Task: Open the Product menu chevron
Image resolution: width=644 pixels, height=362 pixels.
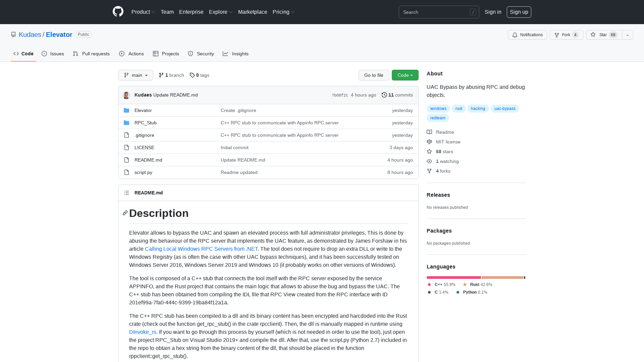Action: pyautogui.click(x=153, y=12)
